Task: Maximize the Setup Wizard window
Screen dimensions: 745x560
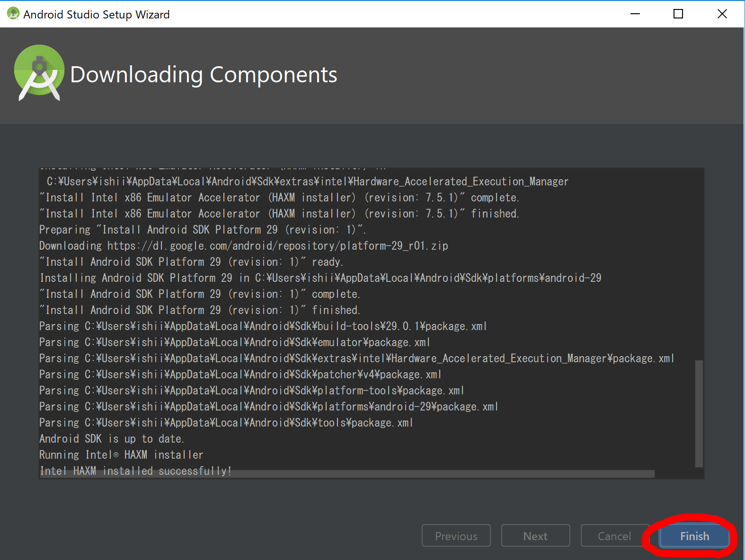Action: pos(678,14)
